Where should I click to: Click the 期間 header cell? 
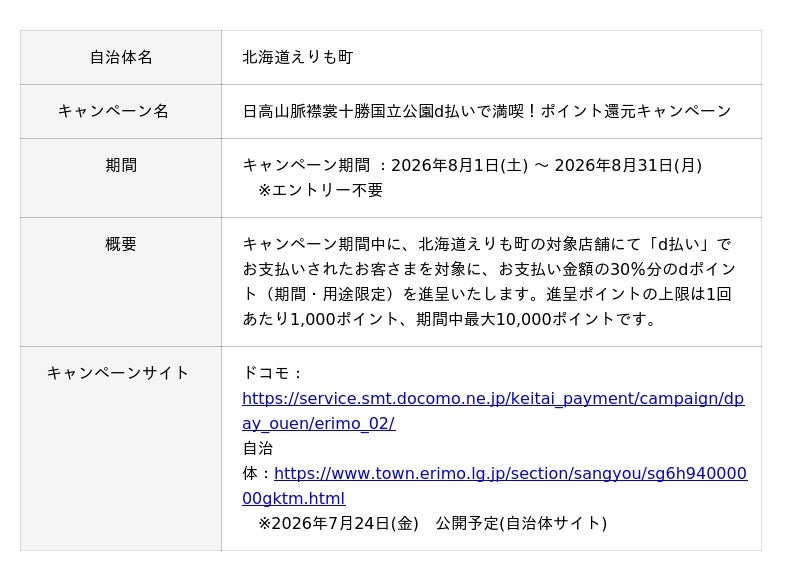click(121, 178)
